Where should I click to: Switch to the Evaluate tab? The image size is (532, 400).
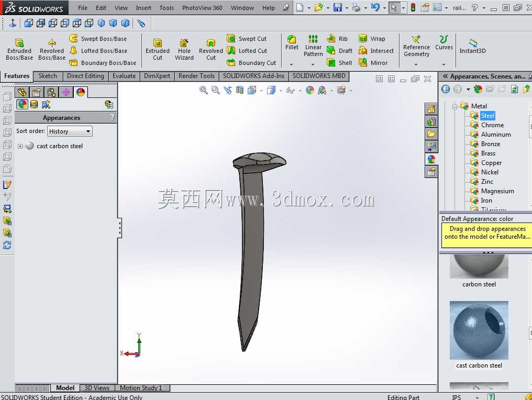coord(124,76)
